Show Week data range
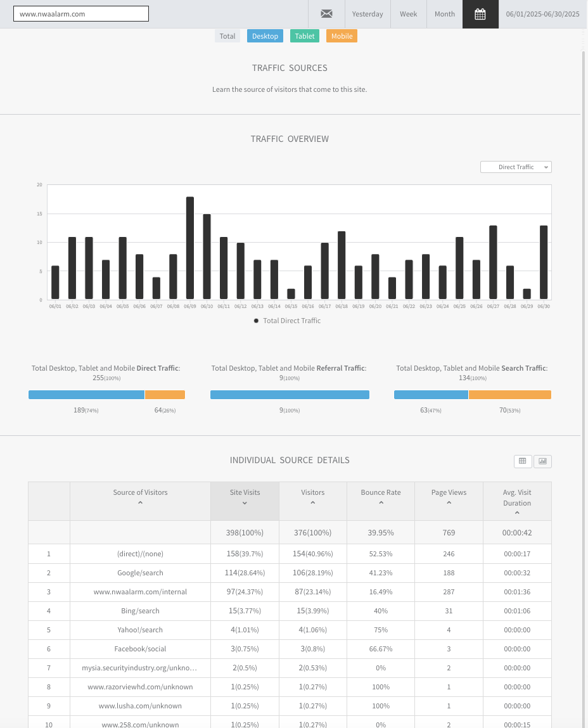The image size is (588, 728). (x=408, y=14)
